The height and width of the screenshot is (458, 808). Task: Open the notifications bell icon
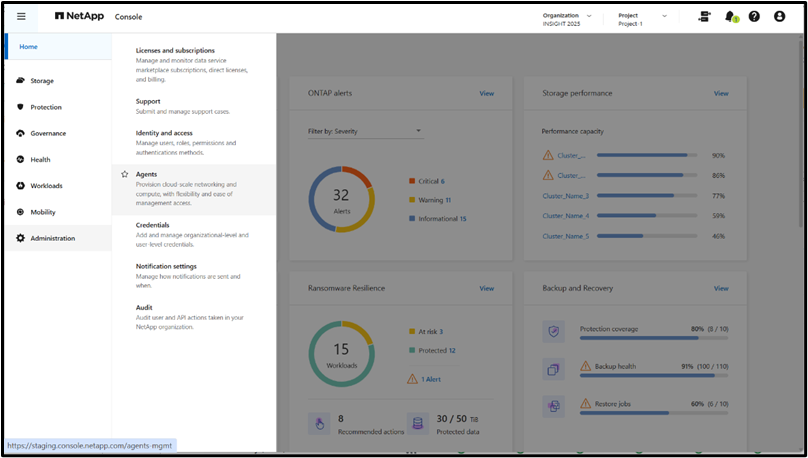coord(730,17)
